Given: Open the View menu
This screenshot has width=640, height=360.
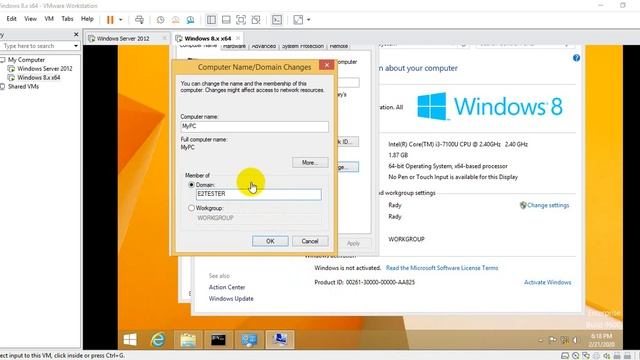Looking at the screenshot, I should click(x=30, y=19).
